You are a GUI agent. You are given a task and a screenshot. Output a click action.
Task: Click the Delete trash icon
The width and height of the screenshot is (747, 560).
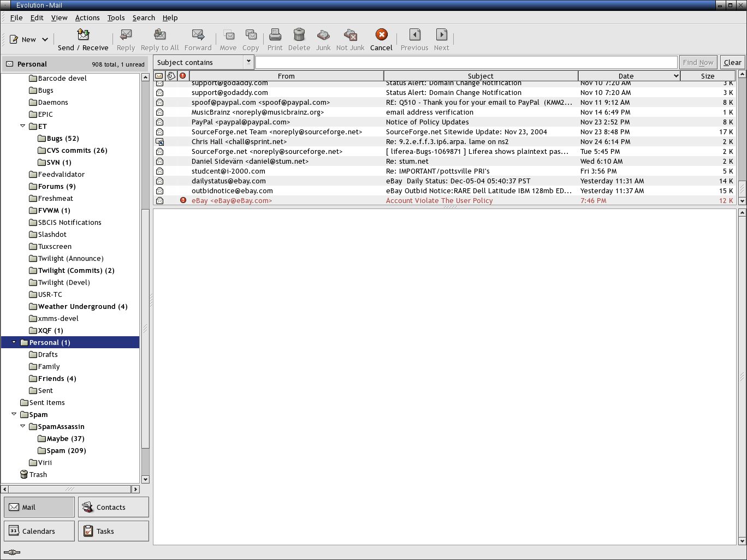click(x=299, y=35)
